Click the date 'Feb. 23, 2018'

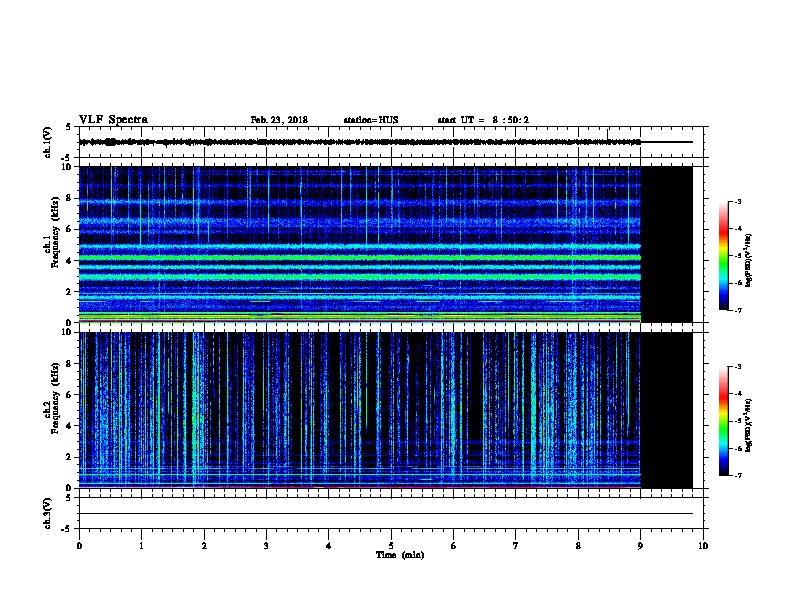(279, 120)
